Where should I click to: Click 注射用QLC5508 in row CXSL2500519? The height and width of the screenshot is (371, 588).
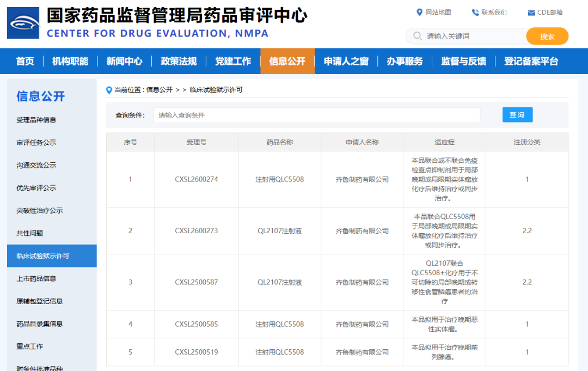pyautogui.click(x=280, y=352)
